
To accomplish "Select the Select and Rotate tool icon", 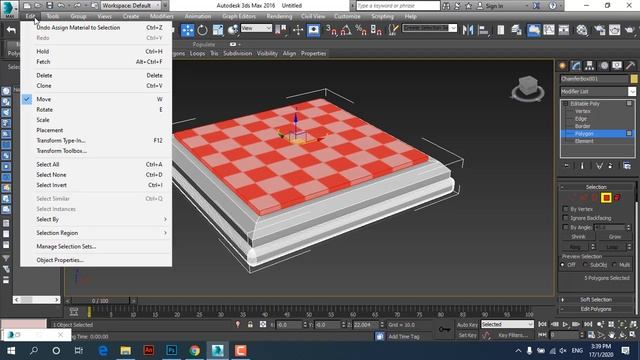I will tap(202, 30).
